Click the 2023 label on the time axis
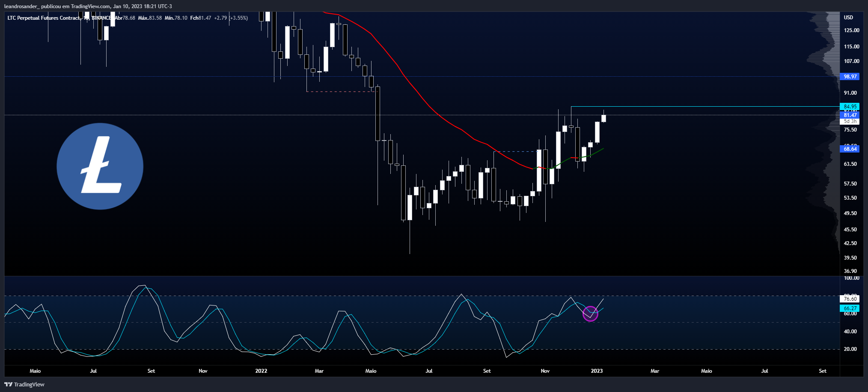This screenshot has width=868, height=392. click(597, 371)
